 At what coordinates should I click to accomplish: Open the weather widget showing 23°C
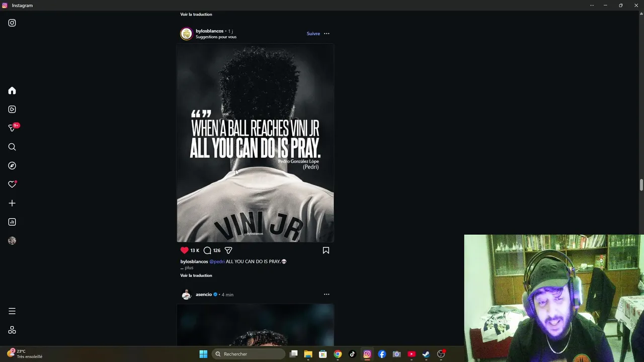click(x=25, y=354)
